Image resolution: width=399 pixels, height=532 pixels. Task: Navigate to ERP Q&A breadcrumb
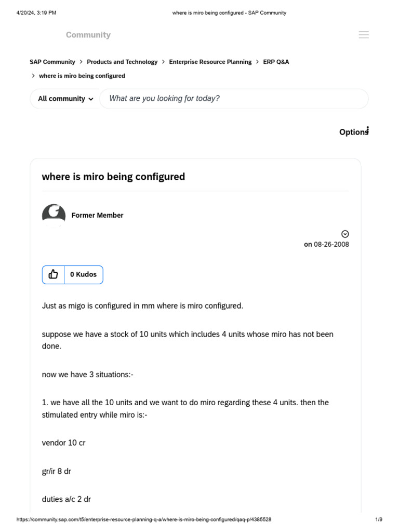coord(276,62)
